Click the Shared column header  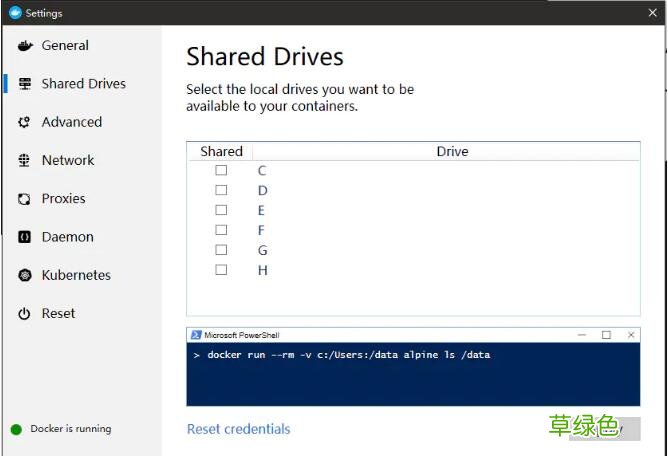(221, 151)
